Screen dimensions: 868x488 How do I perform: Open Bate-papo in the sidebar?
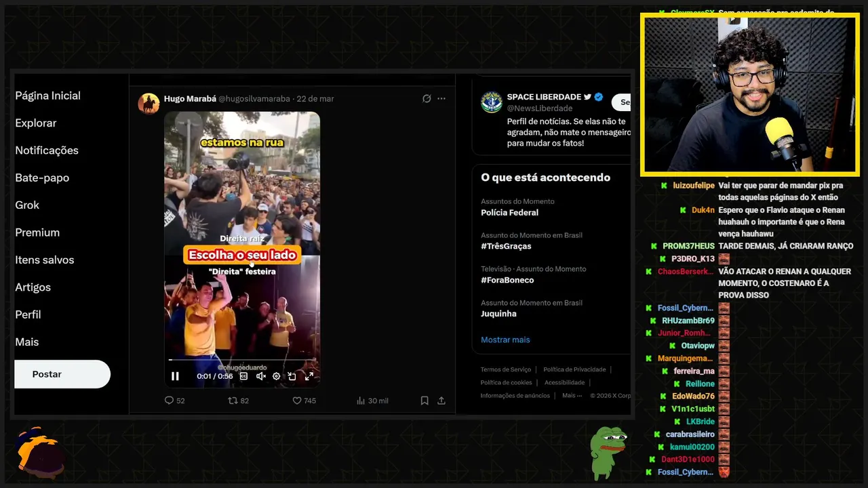[x=42, y=178]
